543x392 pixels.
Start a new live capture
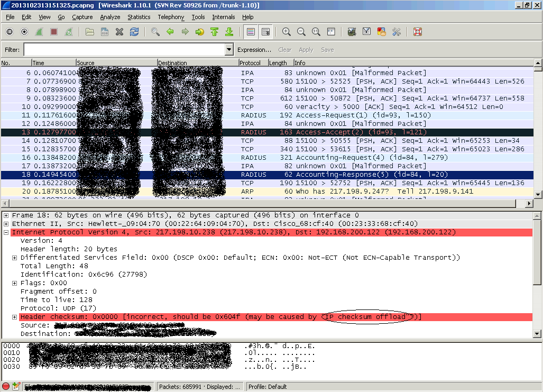point(39,32)
